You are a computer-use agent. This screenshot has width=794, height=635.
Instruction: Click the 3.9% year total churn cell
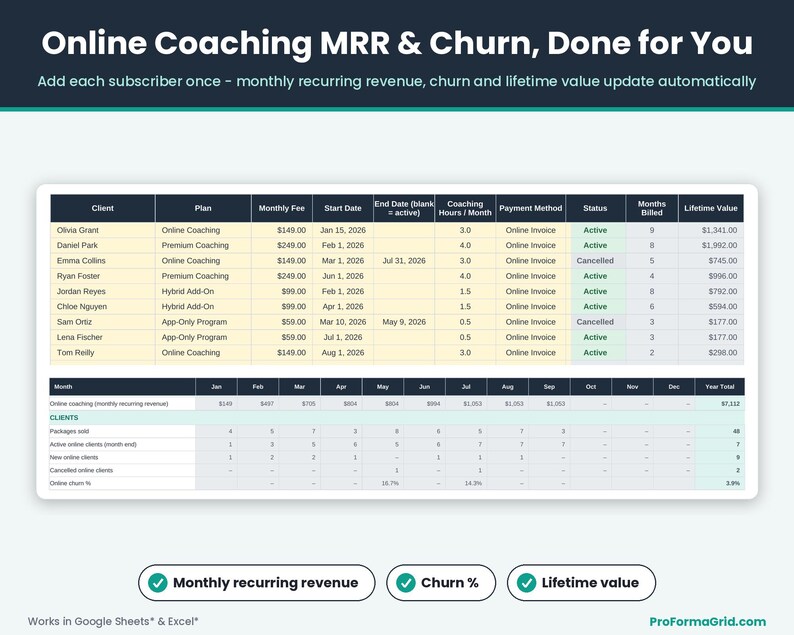coord(720,483)
